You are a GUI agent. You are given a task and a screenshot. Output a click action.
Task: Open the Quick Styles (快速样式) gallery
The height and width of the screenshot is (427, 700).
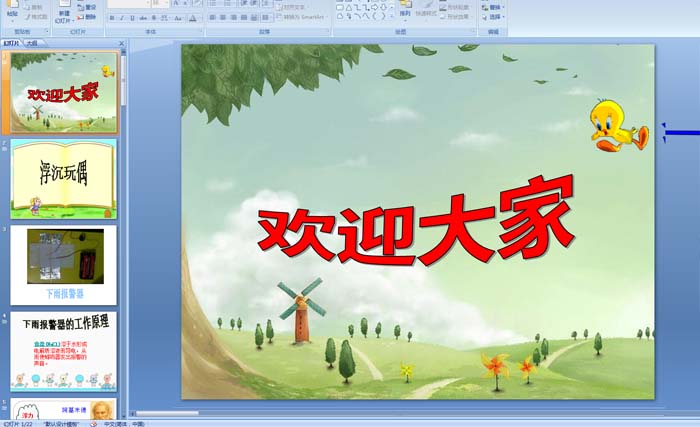pyautogui.click(x=426, y=11)
